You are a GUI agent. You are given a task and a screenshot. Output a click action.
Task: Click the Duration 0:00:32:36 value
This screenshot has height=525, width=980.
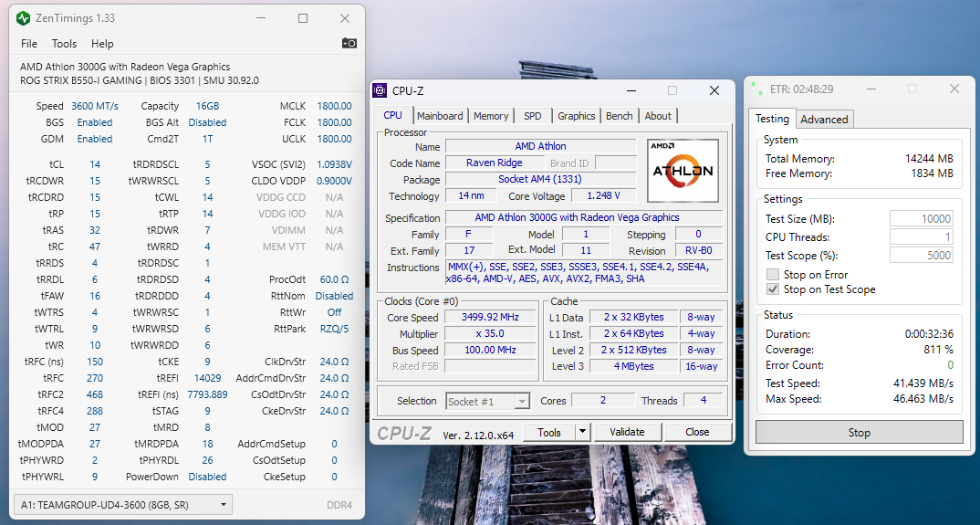(x=929, y=334)
